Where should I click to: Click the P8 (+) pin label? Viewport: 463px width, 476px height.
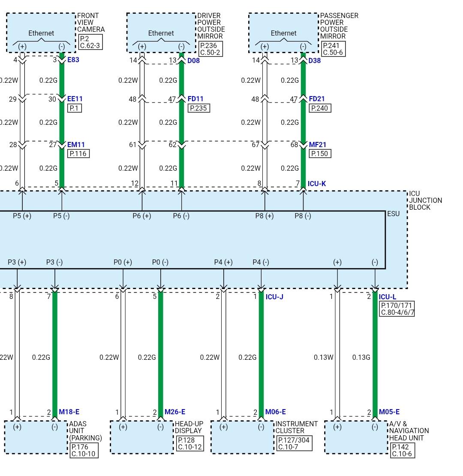coord(264,216)
